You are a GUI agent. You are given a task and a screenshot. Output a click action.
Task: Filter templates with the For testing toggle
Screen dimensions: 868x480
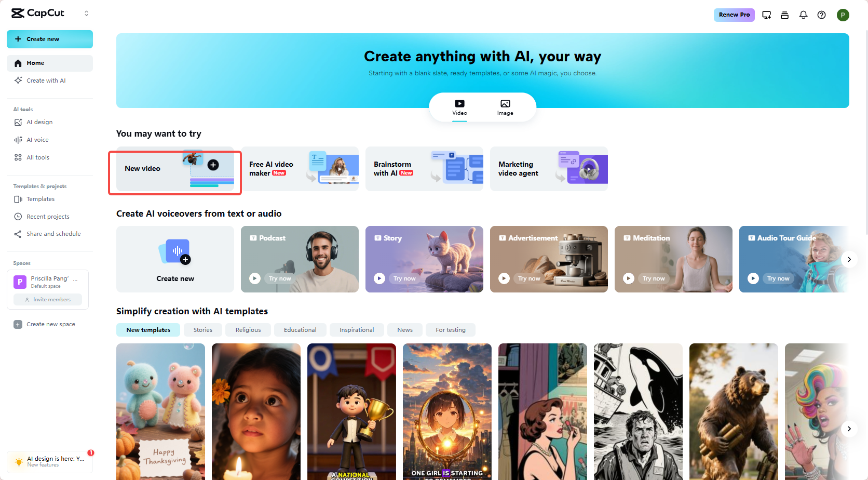click(x=450, y=329)
